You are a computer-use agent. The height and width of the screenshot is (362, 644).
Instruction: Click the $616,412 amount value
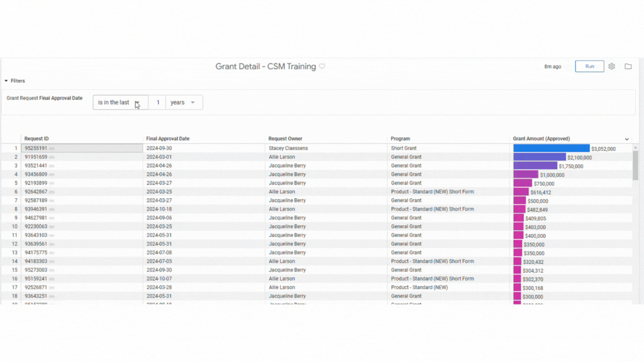coord(541,193)
